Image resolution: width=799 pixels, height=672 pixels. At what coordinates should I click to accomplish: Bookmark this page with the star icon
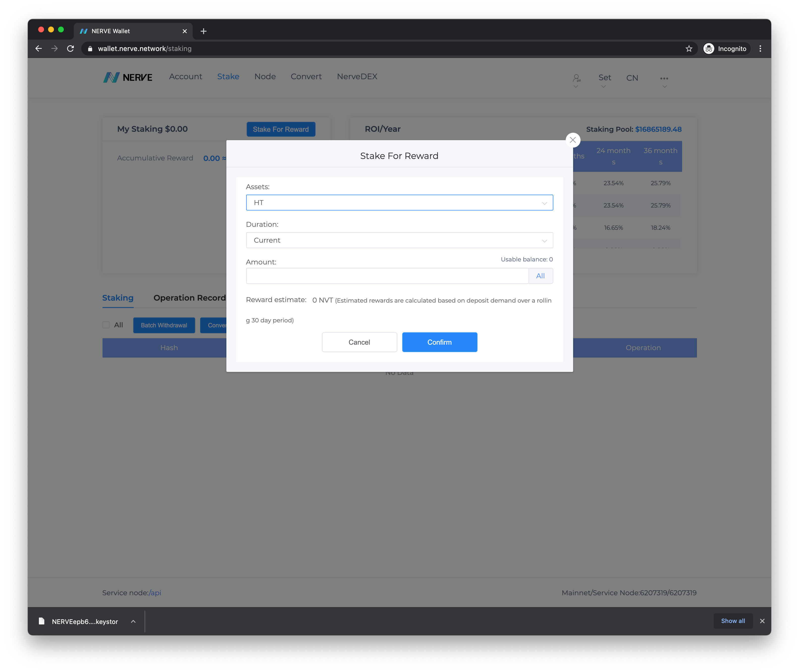(x=689, y=48)
